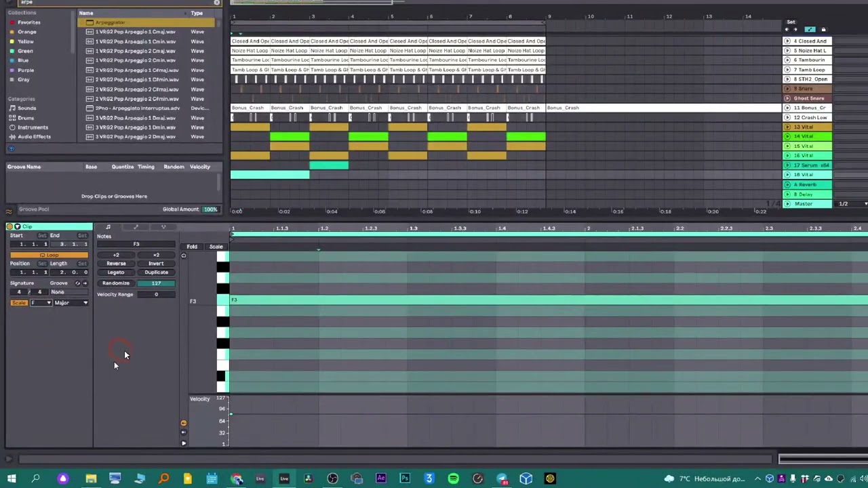Unfold the 17 Serum x64 track

coord(787,165)
